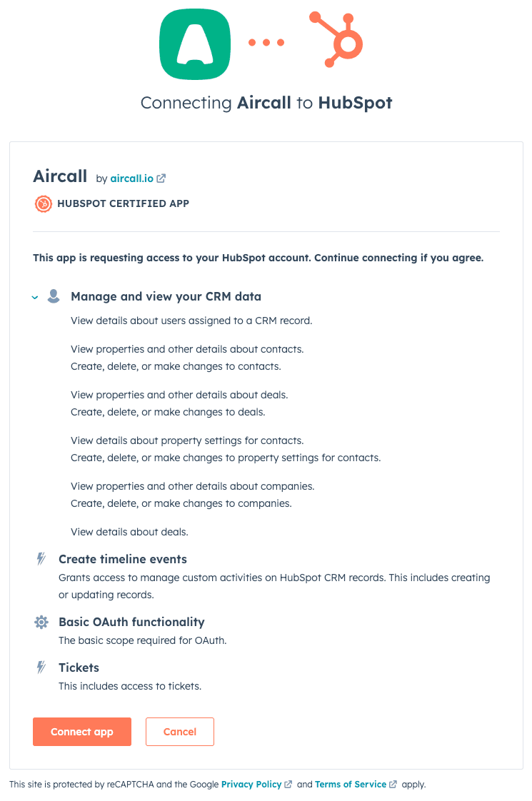The height and width of the screenshot is (801, 532).
Task: Expand the Tickets permission section
Action: [x=79, y=668]
